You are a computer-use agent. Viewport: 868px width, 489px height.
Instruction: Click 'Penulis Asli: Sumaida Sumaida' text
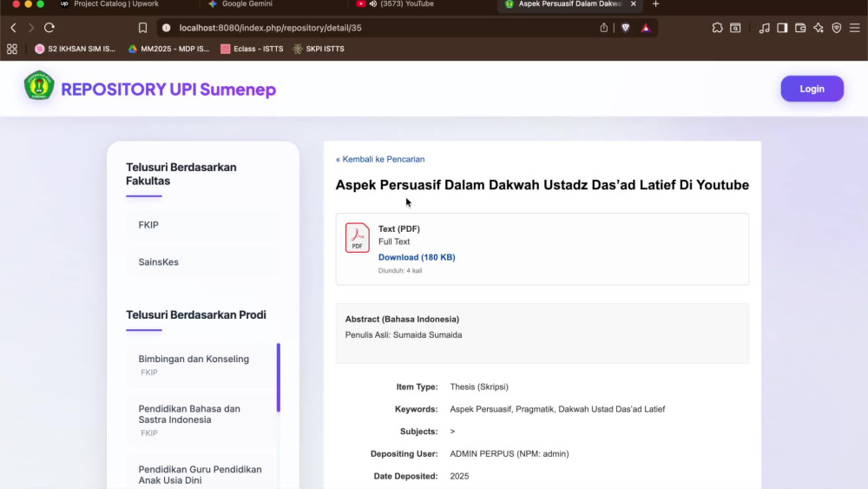click(404, 334)
